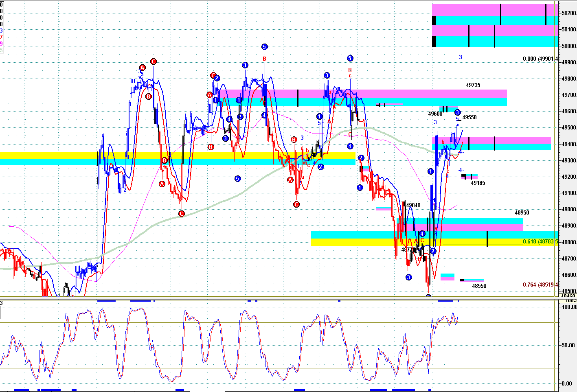Screen dimensions: 577x392
Task: Click the blue -3- wave projection label
Action: pos(460,57)
